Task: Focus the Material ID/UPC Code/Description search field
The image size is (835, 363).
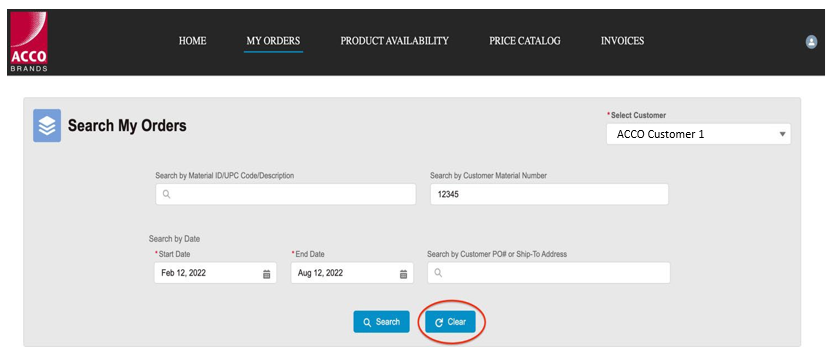Action: pyautogui.click(x=285, y=194)
